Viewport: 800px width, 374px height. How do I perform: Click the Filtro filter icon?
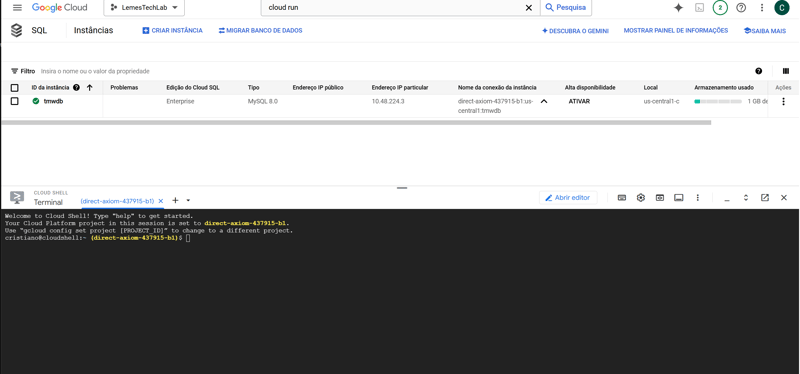pos(15,71)
